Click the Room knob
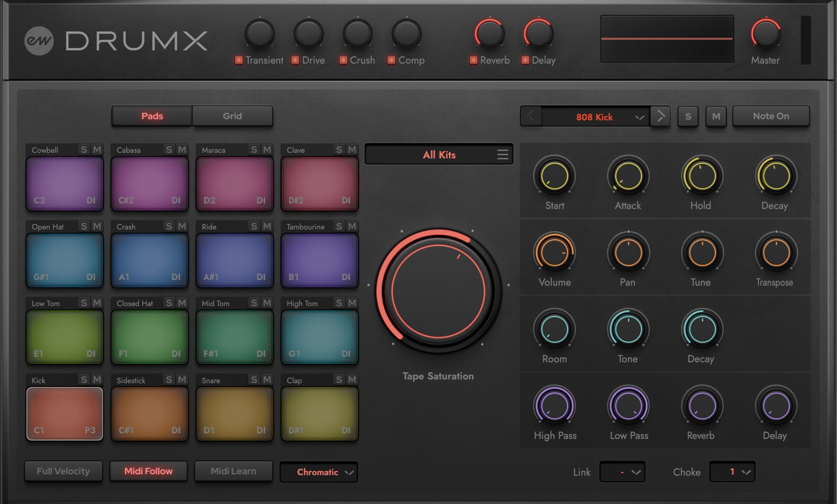 (x=554, y=329)
